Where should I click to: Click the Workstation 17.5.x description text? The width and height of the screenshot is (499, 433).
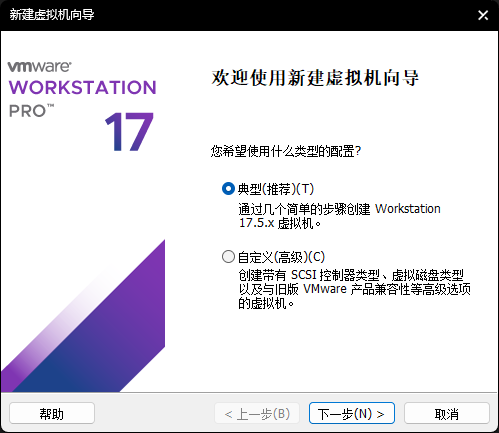pos(339,216)
